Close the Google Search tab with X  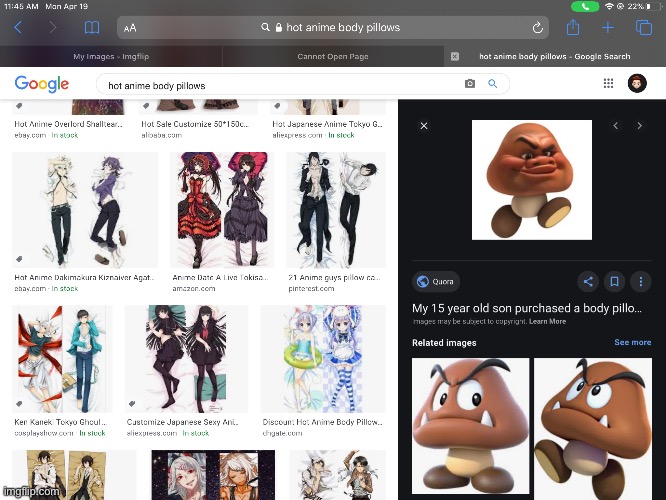454,56
